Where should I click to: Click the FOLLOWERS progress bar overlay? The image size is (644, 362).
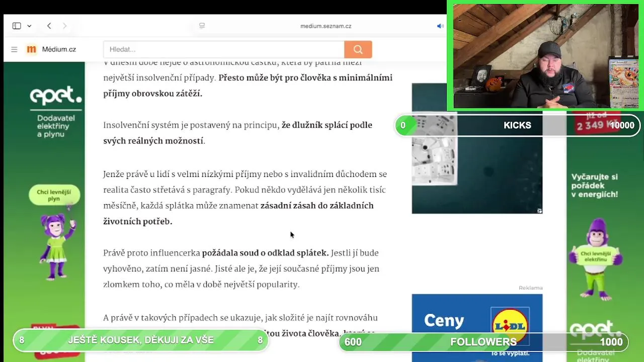click(x=484, y=342)
